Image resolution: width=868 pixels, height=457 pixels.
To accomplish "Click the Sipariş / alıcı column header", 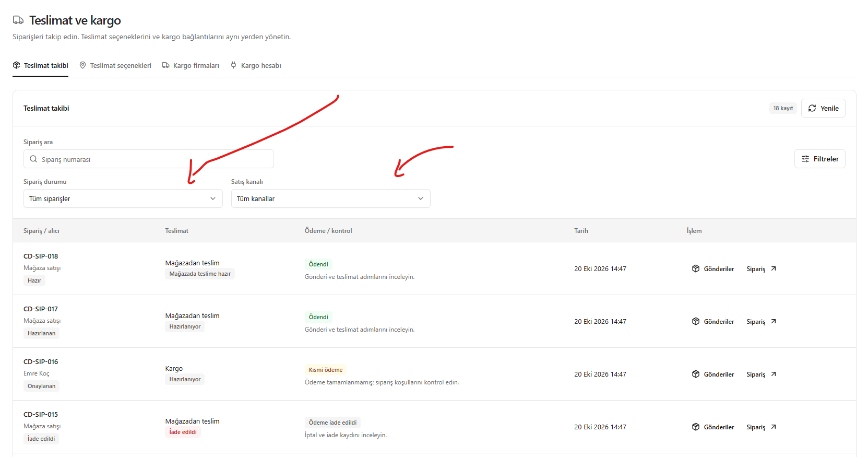I will [x=41, y=230].
